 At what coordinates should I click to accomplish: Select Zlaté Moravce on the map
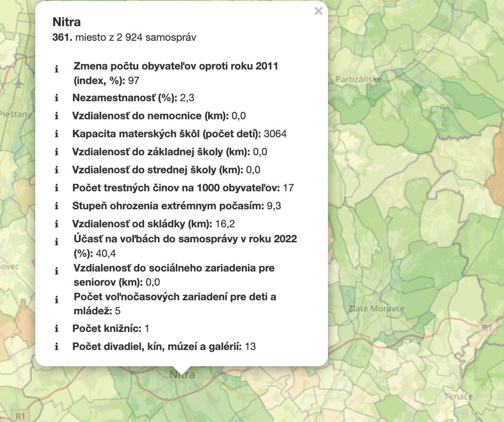376,309
